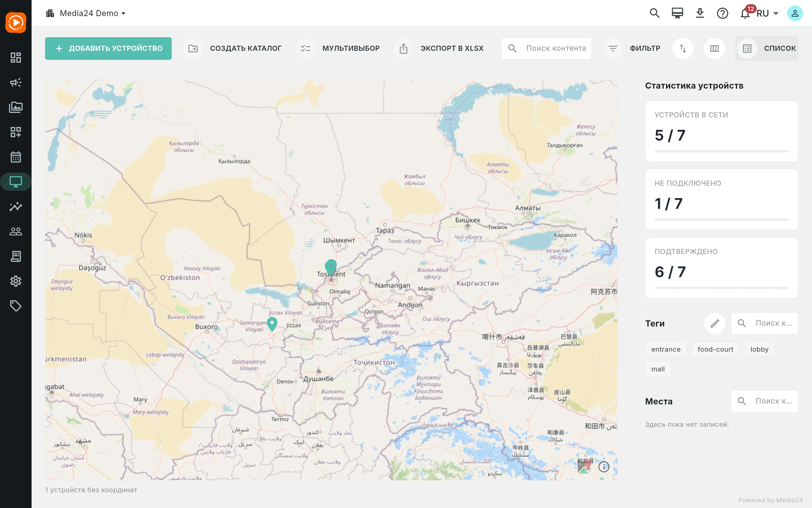Click the map marker near Samarqand
Viewport: 812px width, 508px height.
[272, 324]
